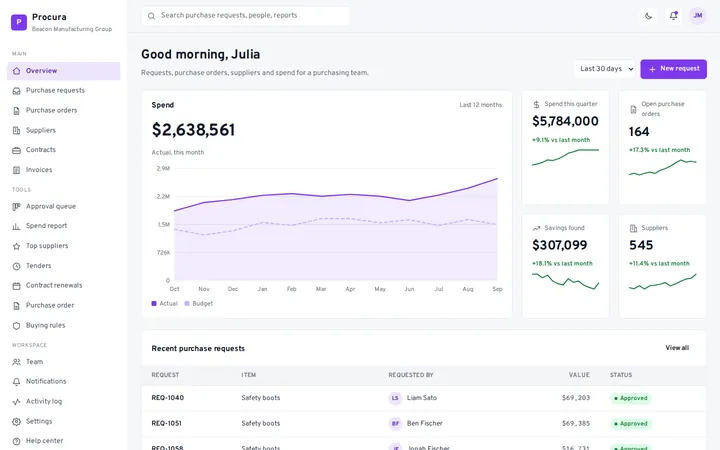Viewport: 720px width, 450px height.
Task: Click the Top suppliers star icon
Action: [17, 246]
